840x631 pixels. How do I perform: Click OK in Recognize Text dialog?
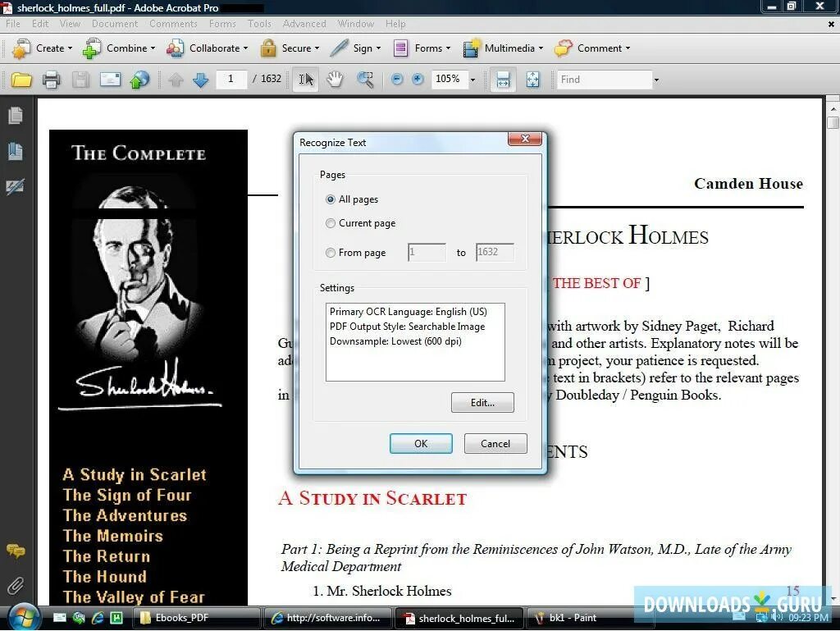421,444
